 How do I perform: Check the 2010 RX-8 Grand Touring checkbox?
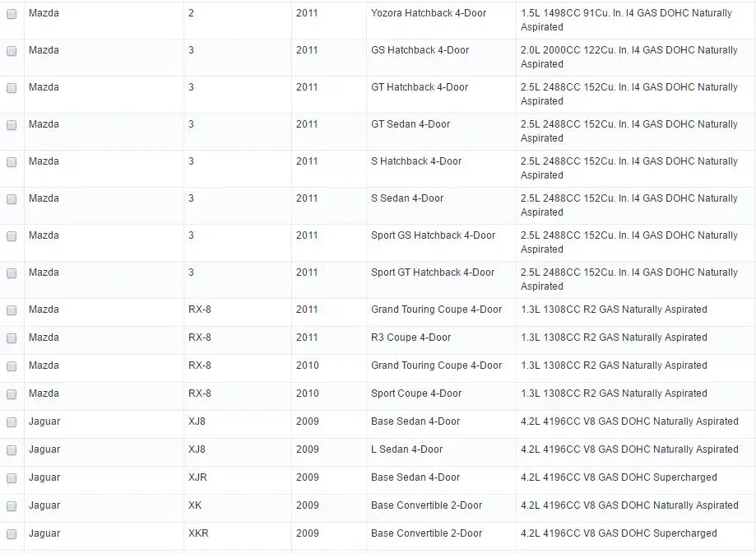click(x=12, y=366)
